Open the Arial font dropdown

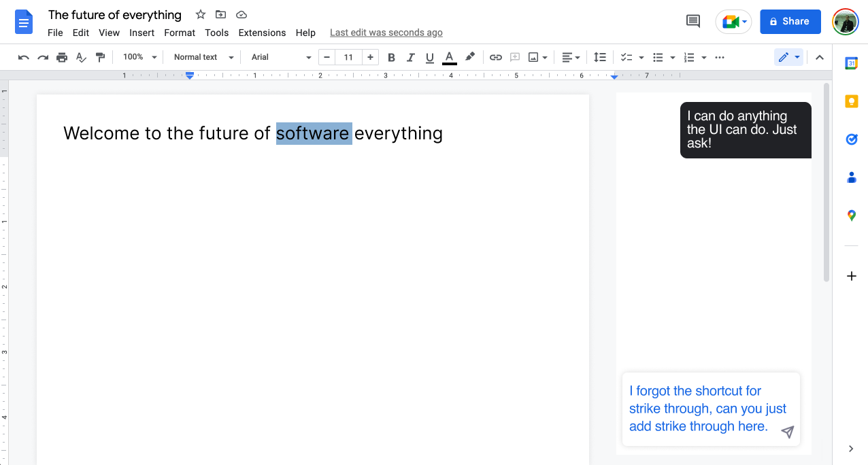point(281,58)
